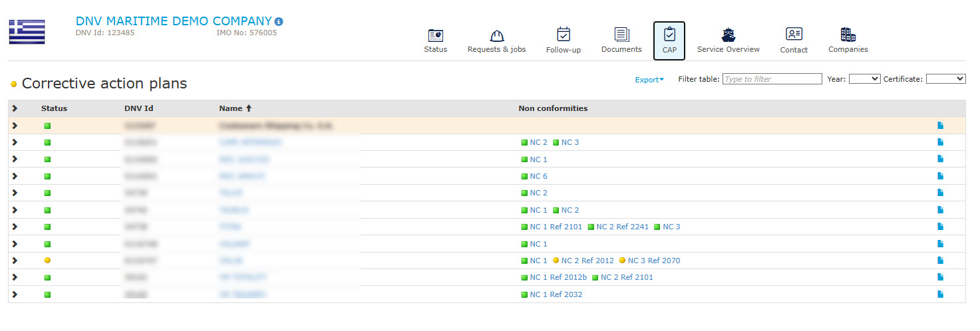The image size is (980, 331).
Task: Click info icon beside company name
Action: [x=279, y=21]
